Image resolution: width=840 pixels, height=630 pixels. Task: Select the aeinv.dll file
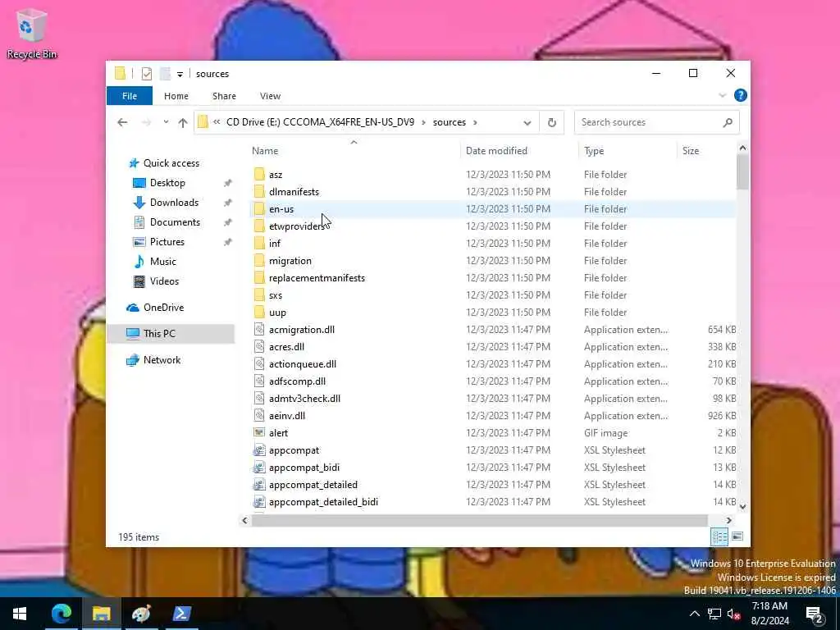click(286, 416)
